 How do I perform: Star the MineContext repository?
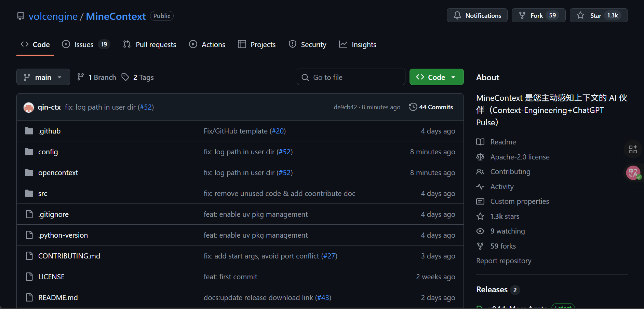pos(580,15)
